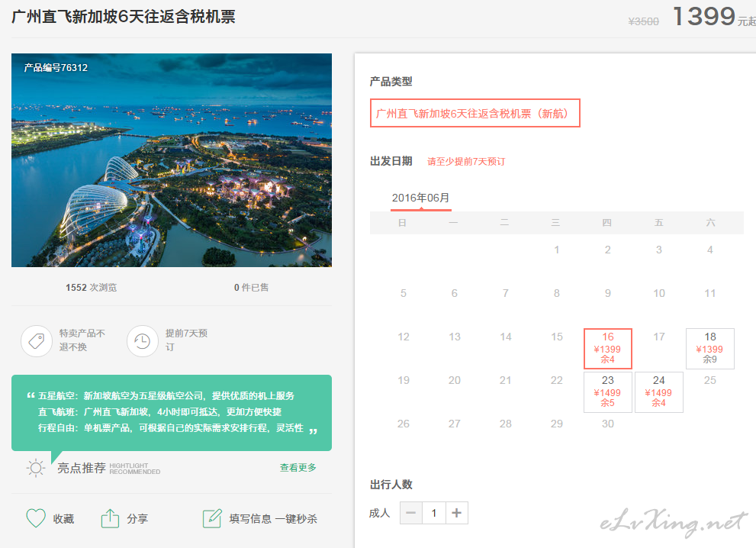Click the 特卖产品不退不换 text
Viewport: 756px width, 548px height.
click(x=82, y=340)
